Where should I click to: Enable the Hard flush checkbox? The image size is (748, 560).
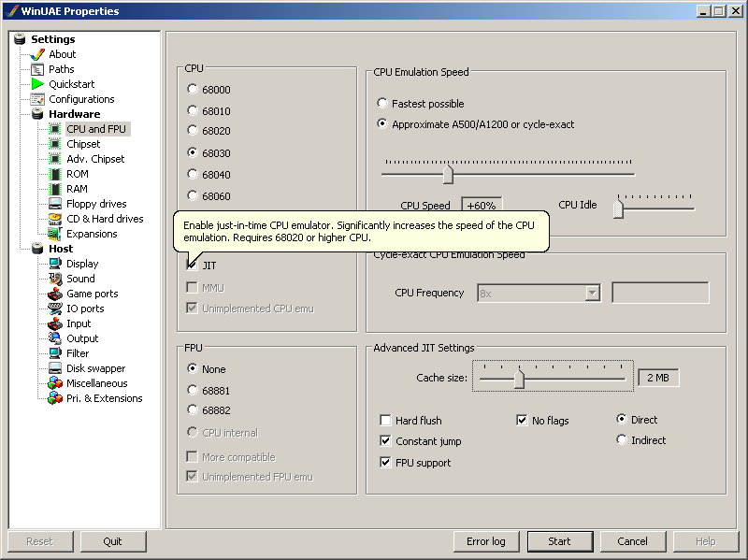coord(385,421)
